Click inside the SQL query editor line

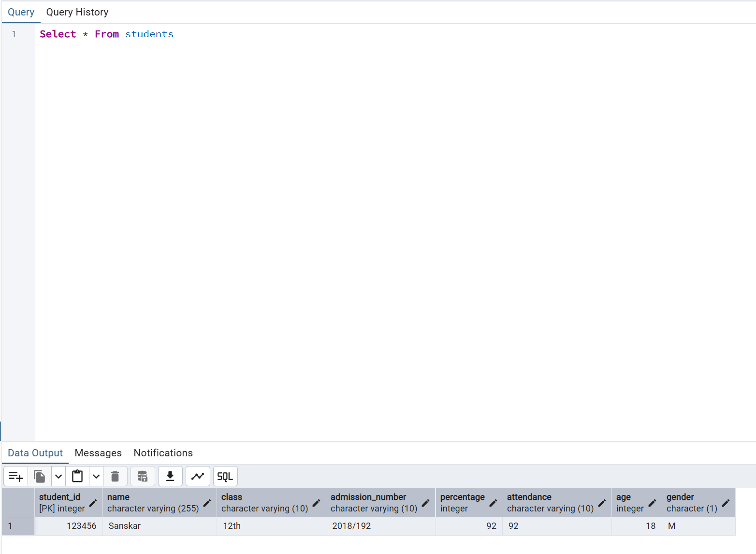pos(290,34)
